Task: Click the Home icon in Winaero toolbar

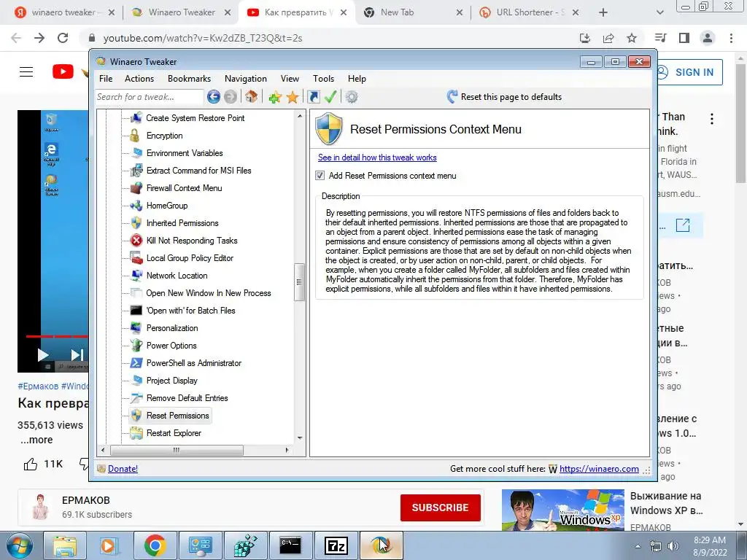Action: coord(252,97)
